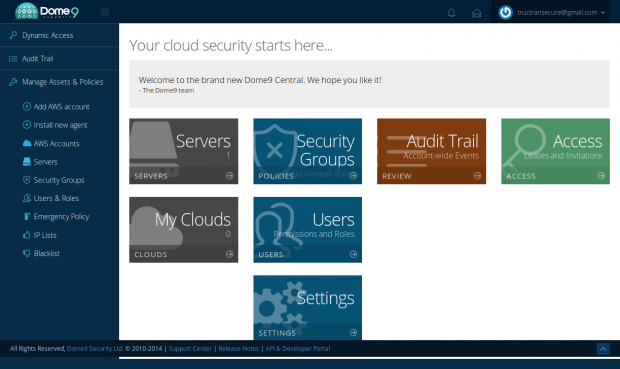Screen dimensions: 620x369
Task: Expand the user account dropdown arrow
Action: click(603, 13)
